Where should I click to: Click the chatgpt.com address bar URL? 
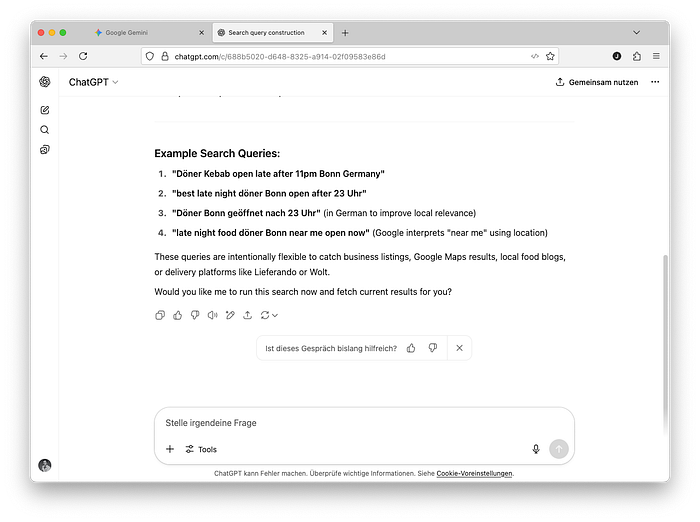coord(280,57)
